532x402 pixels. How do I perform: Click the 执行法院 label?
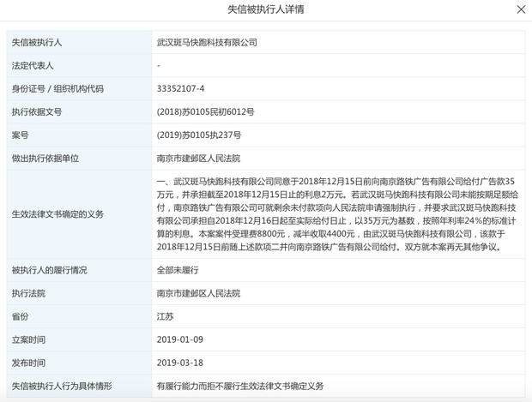(x=28, y=293)
